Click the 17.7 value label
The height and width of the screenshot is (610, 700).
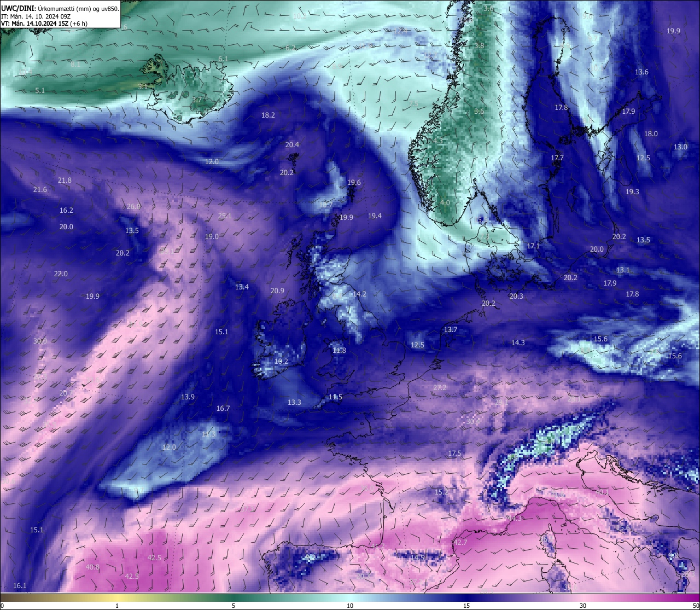[x=557, y=158]
